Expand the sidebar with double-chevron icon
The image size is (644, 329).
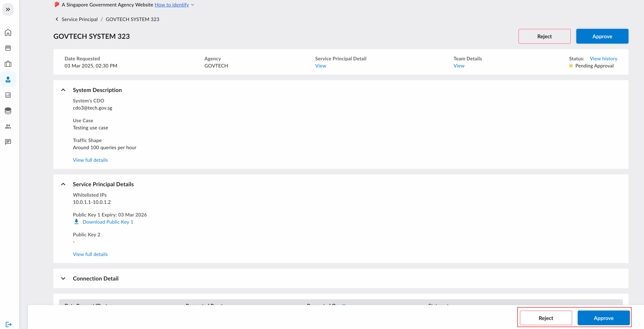(8, 10)
